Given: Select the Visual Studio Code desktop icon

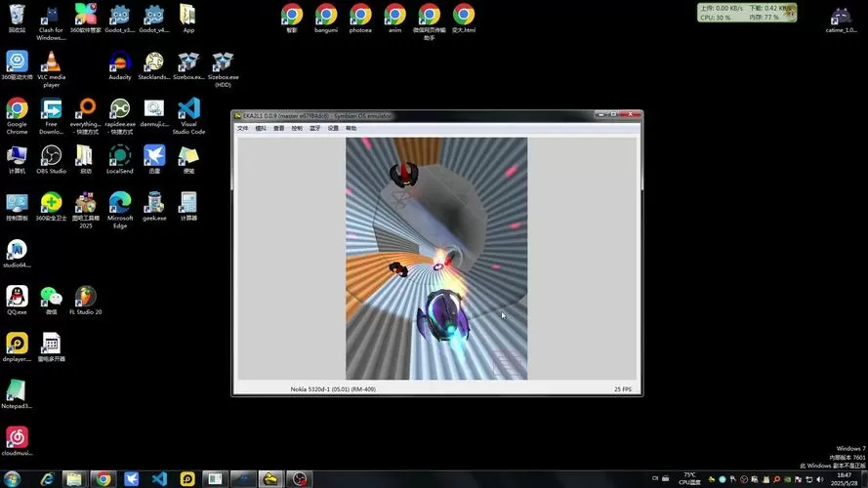Looking at the screenshot, I should (x=188, y=116).
